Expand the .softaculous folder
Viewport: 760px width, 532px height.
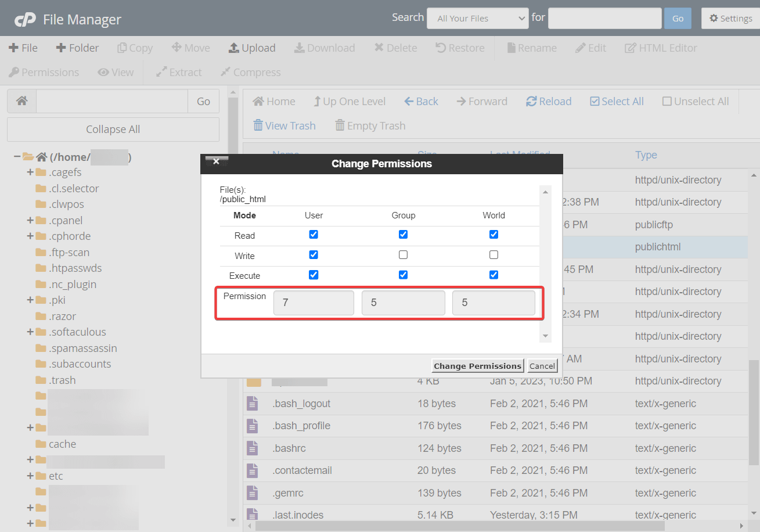pos(30,332)
